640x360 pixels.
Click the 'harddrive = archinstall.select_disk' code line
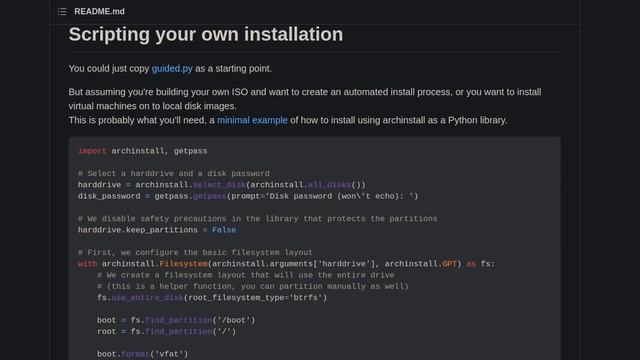tap(222, 185)
